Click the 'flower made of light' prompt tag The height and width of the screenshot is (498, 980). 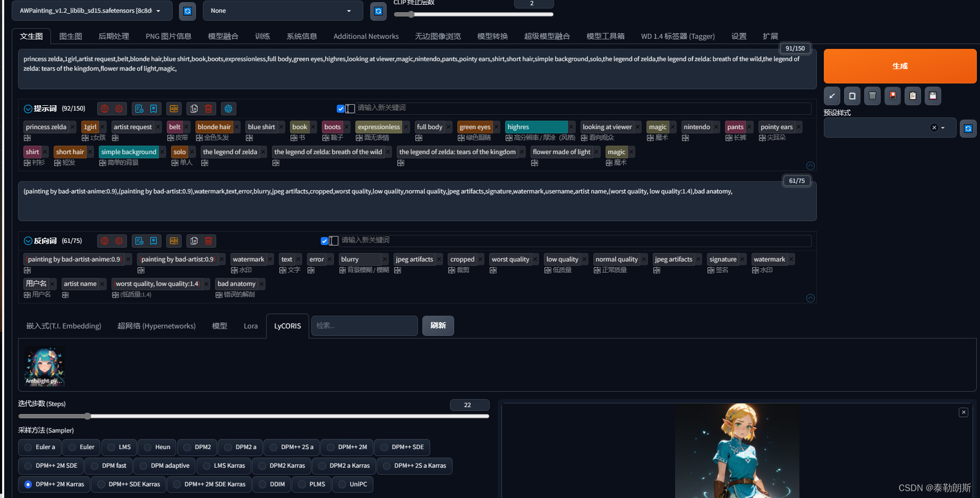click(561, 152)
